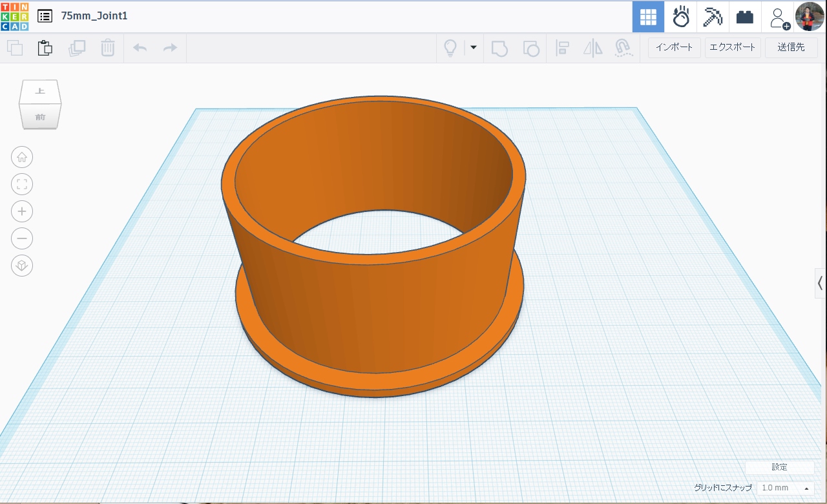
Task: Click the Align tool icon
Action: [563, 48]
